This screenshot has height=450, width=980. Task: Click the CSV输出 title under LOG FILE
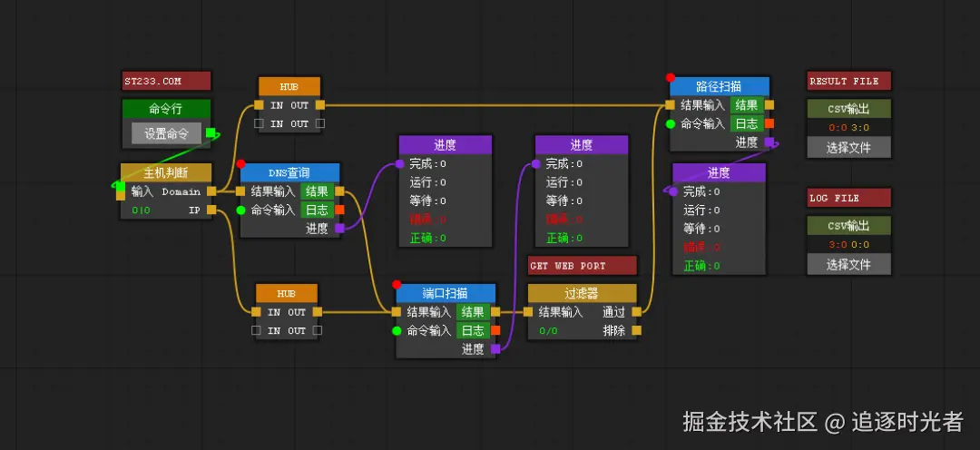(x=848, y=226)
